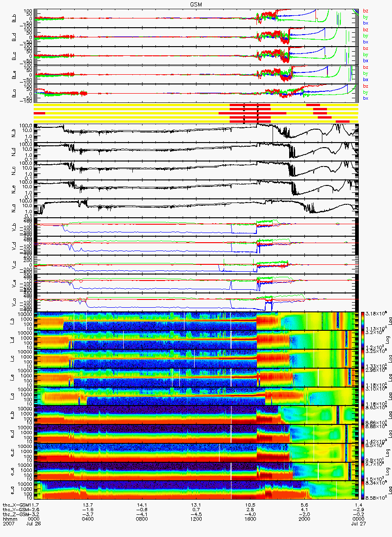This screenshot has width=392, height=537.
Task: Select the red bz legend of B_a panel
Action: point(366,86)
